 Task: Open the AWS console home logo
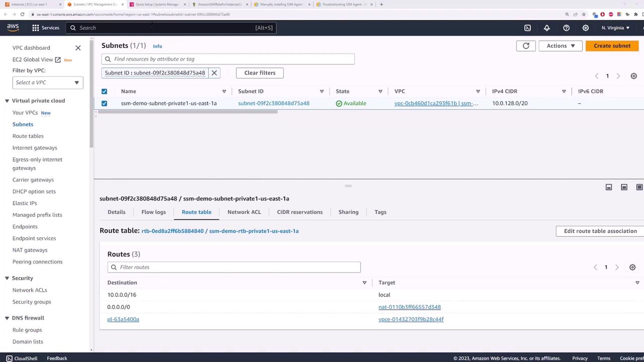[13, 28]
